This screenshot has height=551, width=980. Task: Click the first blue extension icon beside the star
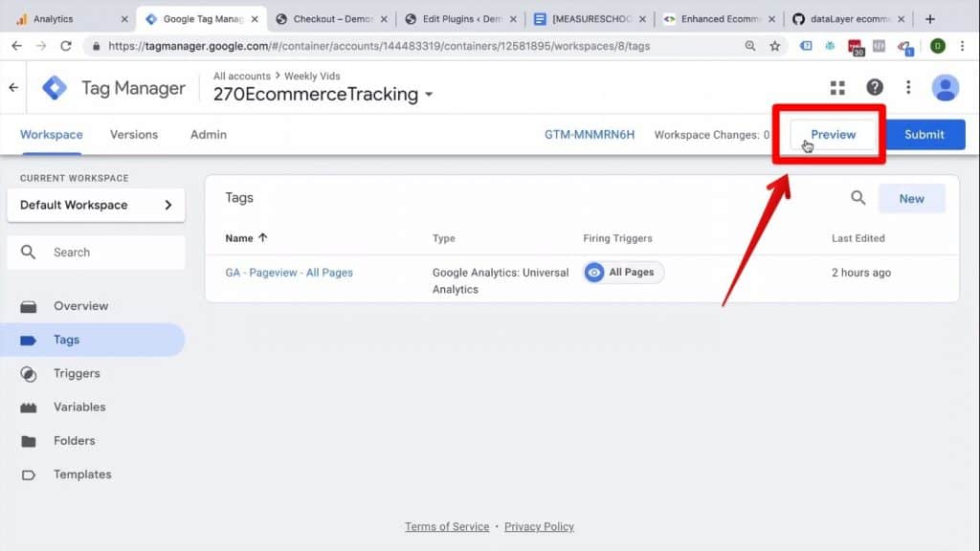click(x=806, y=46)
